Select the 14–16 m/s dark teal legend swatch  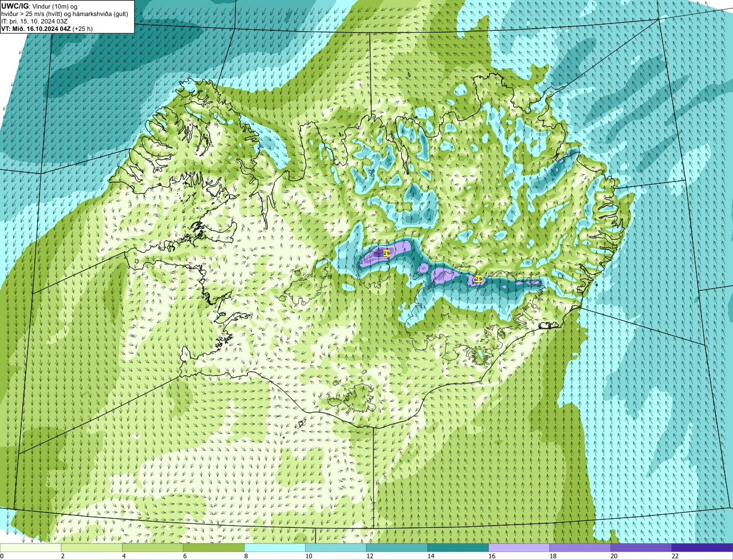point(458,547)
